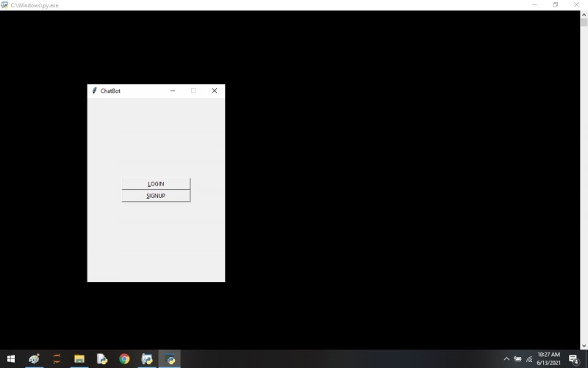Image resolution: width=588 pixels, height=368 pixels.
Task: Click the LOGIN button in ChatBot
Action: coord(156,183)
